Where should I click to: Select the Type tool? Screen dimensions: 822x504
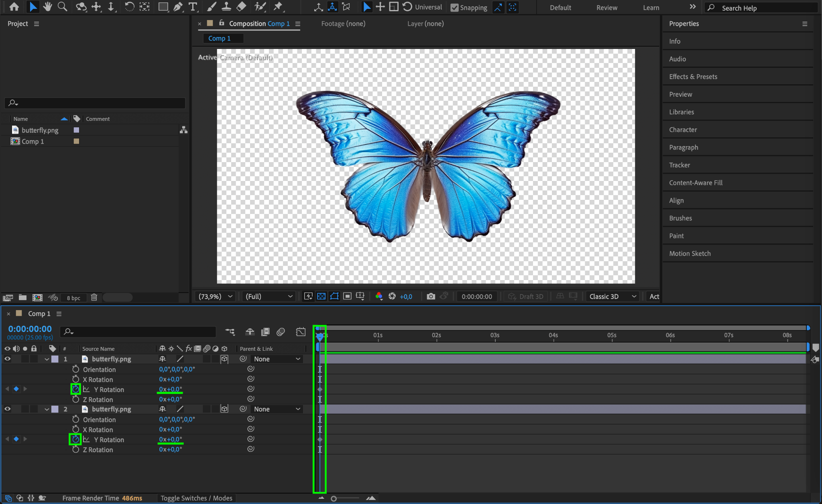pos(193,7)
